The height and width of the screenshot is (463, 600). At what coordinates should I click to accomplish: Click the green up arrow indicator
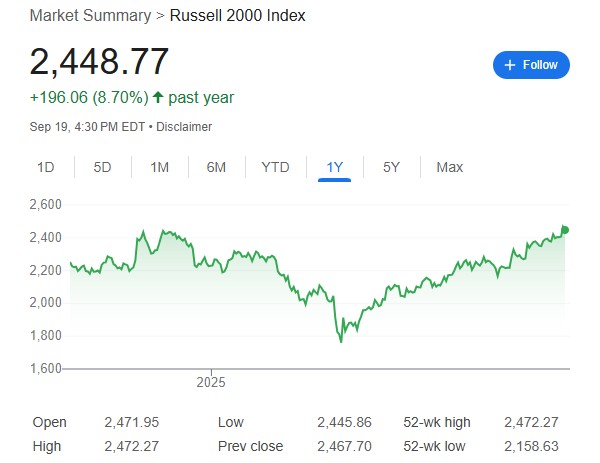coord(158,97)
